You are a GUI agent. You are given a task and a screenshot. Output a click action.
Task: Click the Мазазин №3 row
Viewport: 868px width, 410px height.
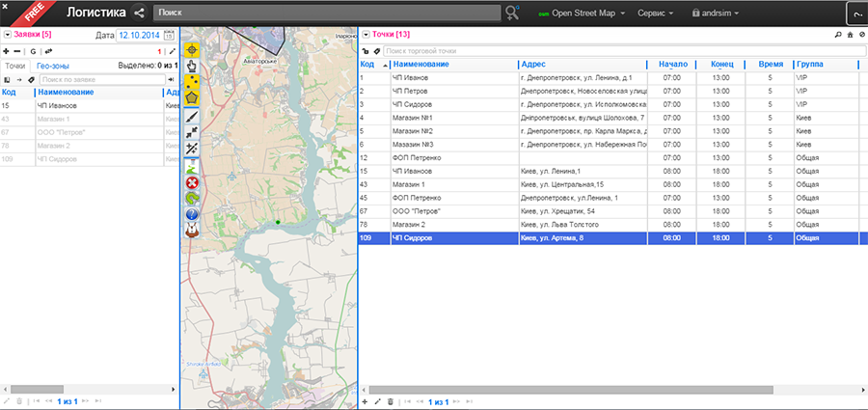tap(612, 145)
